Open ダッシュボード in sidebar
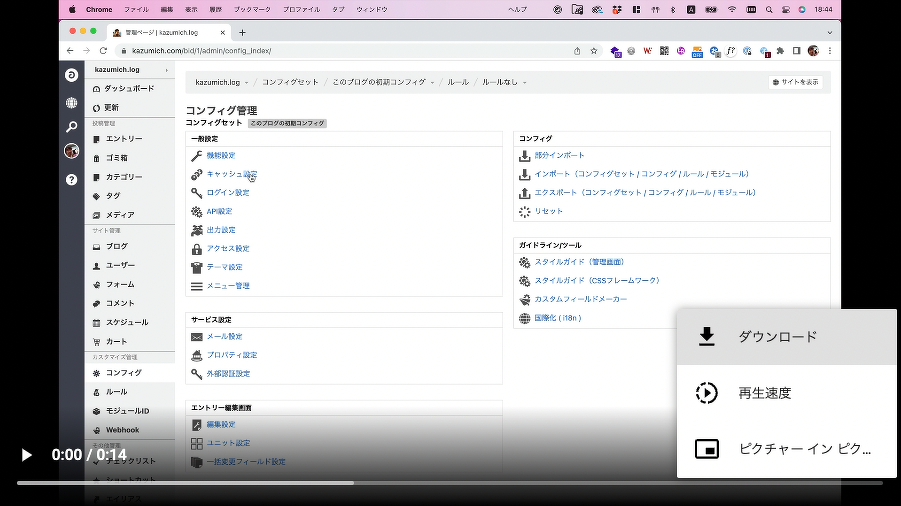The height and width of the screenshot is (506, 901). [x=130, y=88]
